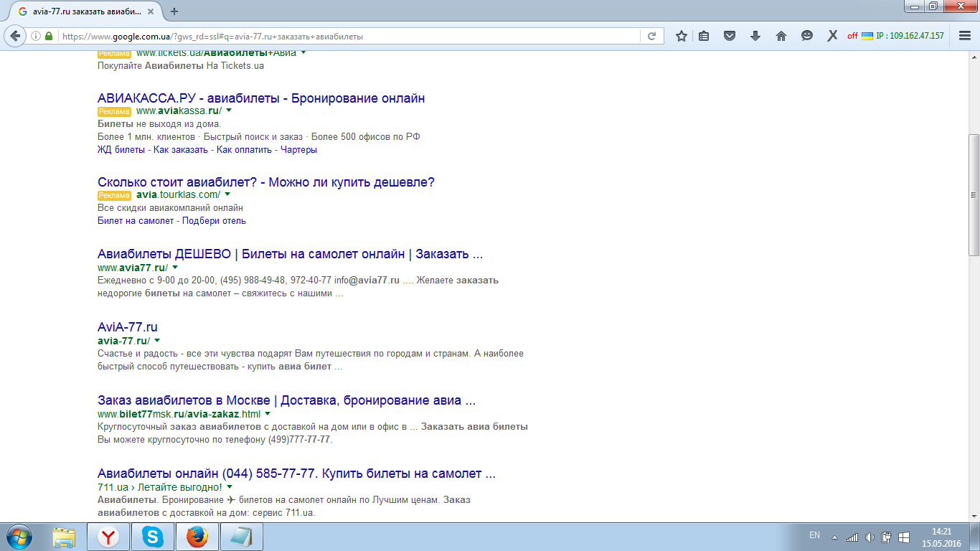The height and width of the screenshot is (551, 980).
Task: Expand dropdown arrow next to www.aviakassa.ru
Action: tap(229, 110)
